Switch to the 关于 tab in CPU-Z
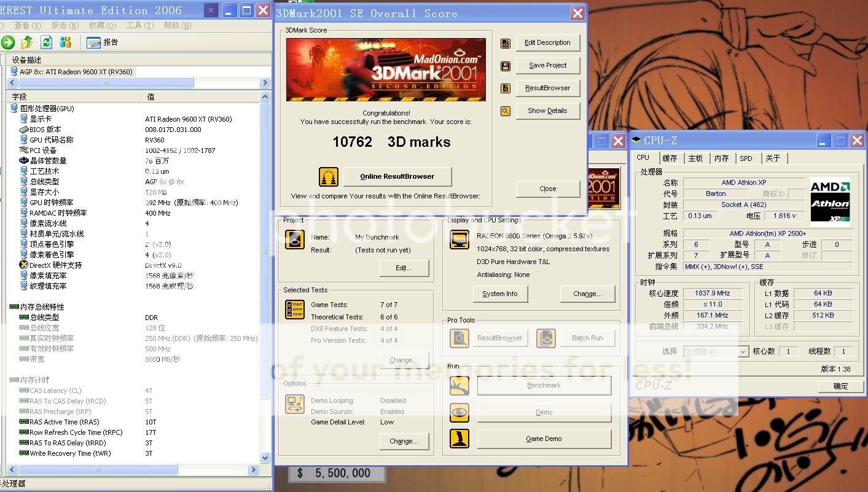The height and width of the screenshot is (492, 868). pyautogui.click(x=773, y=158)
